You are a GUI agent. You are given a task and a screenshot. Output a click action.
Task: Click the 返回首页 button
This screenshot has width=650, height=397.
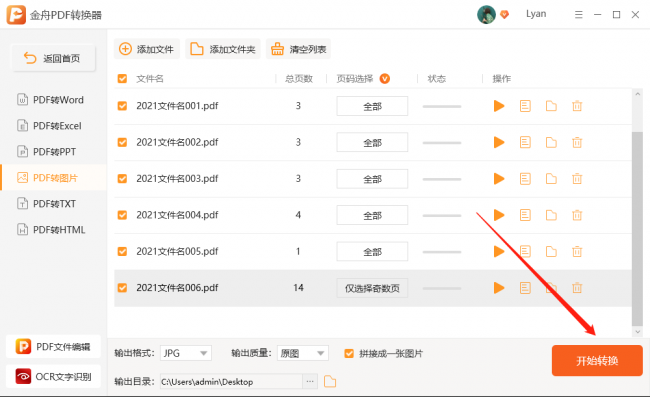53,58
